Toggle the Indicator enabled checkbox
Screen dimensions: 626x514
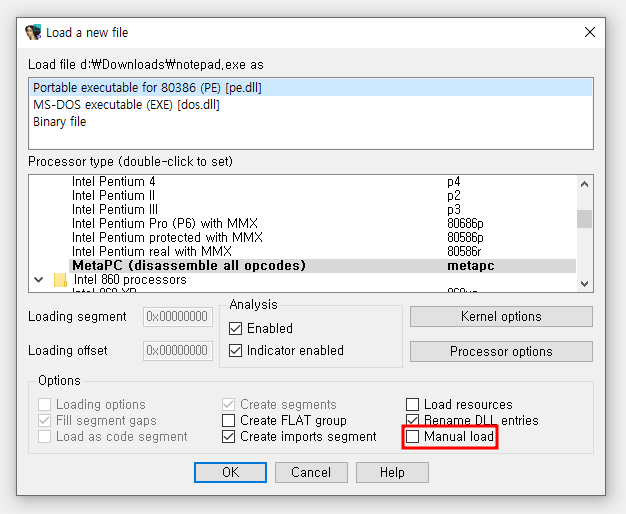point(236,351)
